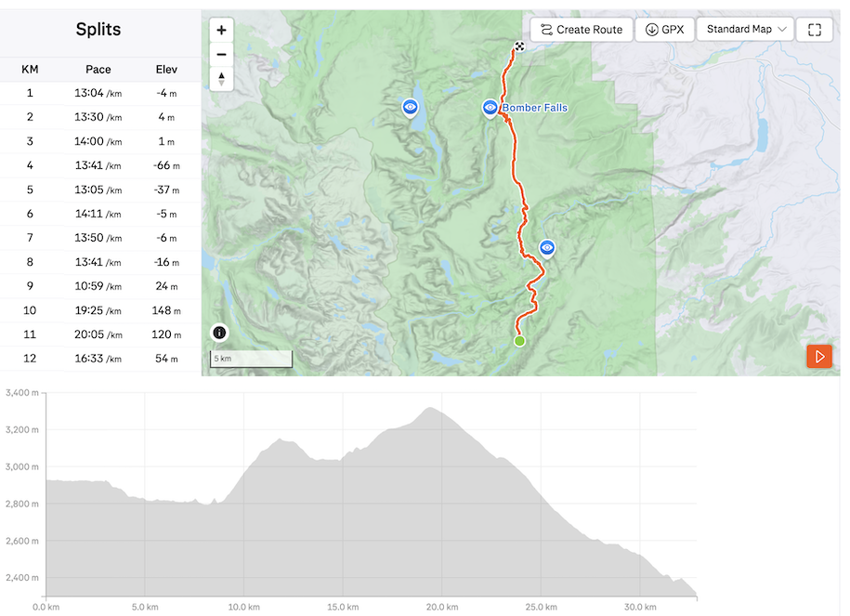
Task: Enter fullscreen map view
Action: click(x=815, y=30)
